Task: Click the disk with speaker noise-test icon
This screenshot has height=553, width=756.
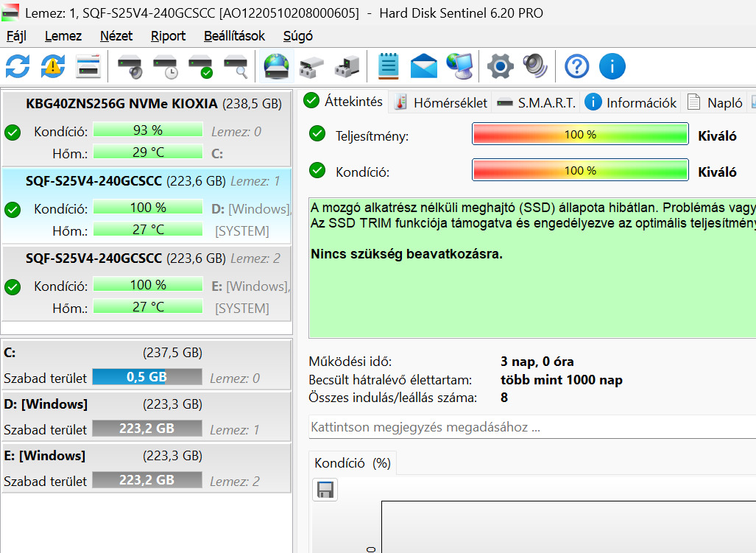Action: 130,66
